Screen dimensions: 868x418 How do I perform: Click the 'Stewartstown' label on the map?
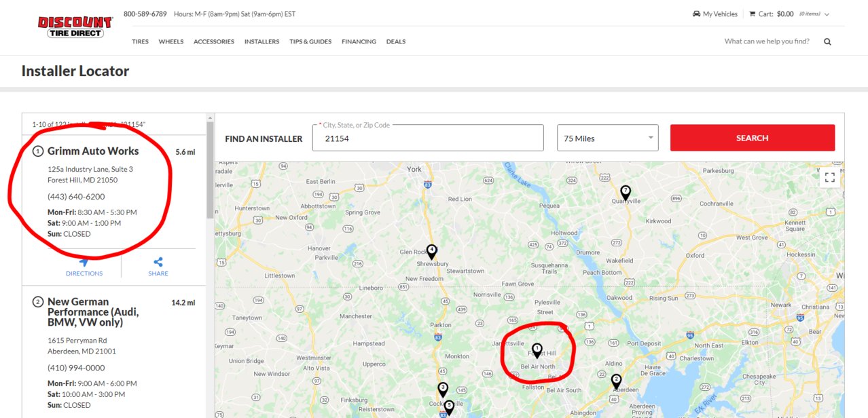465,271
